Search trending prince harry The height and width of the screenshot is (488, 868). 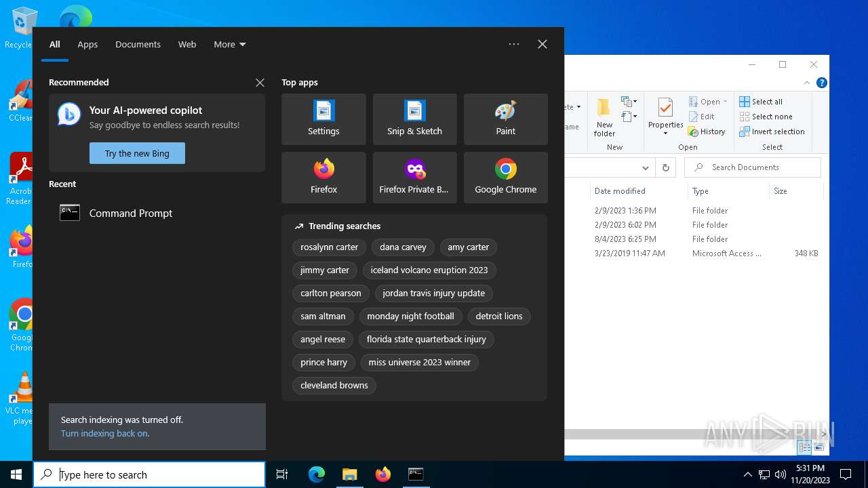[x=323, y=363]
